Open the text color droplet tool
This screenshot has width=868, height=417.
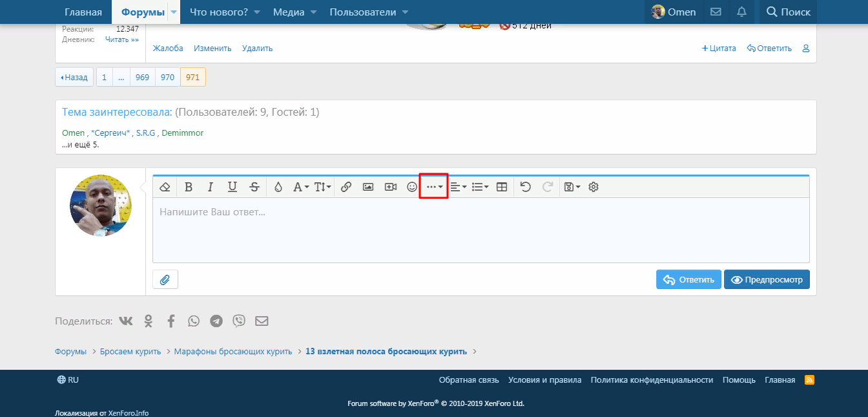coord(278,187)
